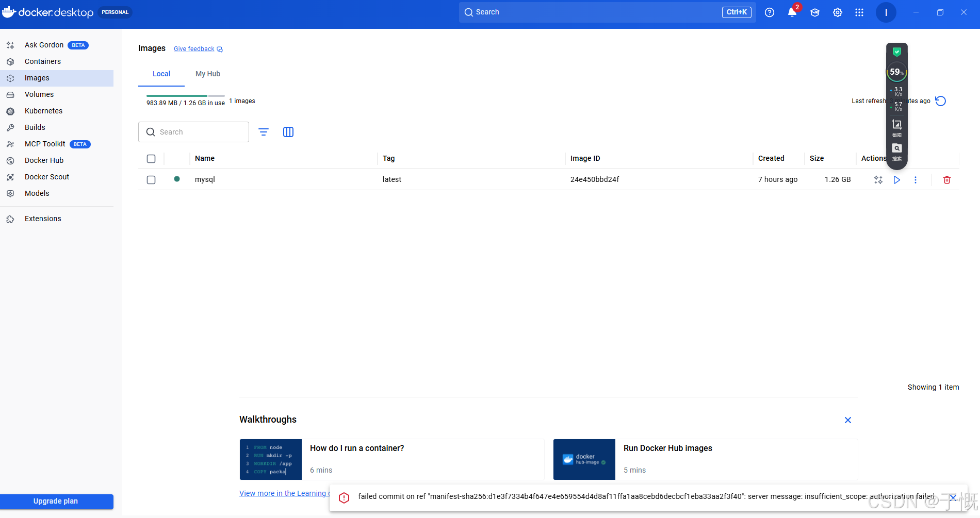Click Docker Scout sidebar icon
980x518 pixels.
pos(10,177)
